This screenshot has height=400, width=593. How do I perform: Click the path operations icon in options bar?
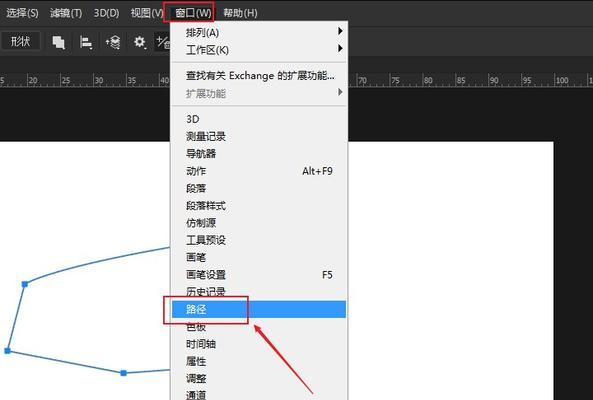(58, 42)
